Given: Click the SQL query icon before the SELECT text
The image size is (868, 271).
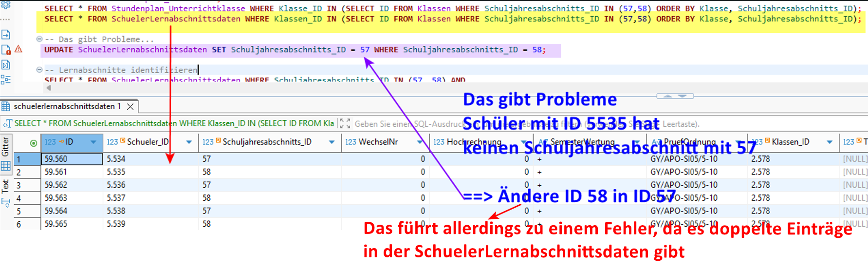Looking at the screenshot, I should [7, 124].
